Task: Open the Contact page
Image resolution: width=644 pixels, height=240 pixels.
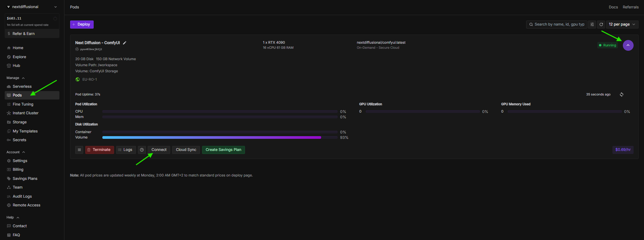Action: [x=32, y=226]
